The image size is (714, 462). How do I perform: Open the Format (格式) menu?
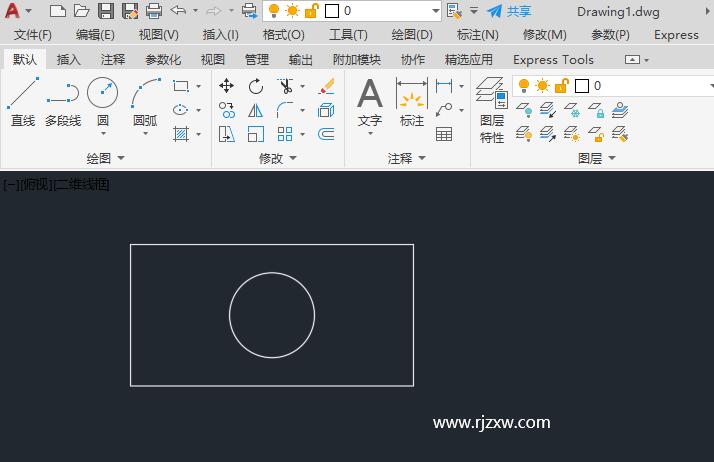[x=283, y=35]
